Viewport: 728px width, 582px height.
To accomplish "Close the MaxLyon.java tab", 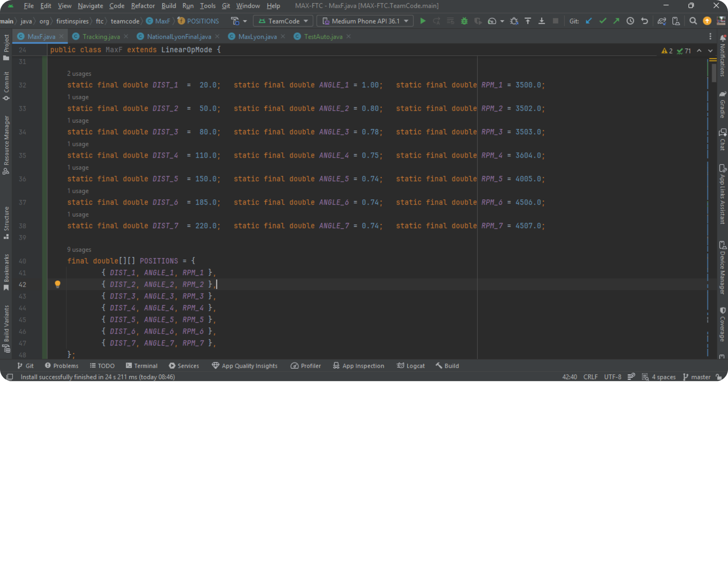I will [x=283, y=36].
